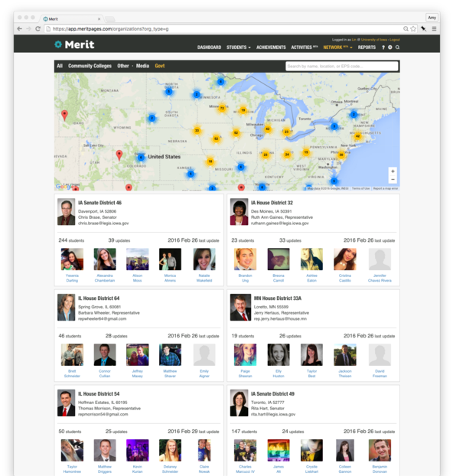Viewport: 453px width, 476px height.
Task: Click the search by name or location field
Action: 341,66
